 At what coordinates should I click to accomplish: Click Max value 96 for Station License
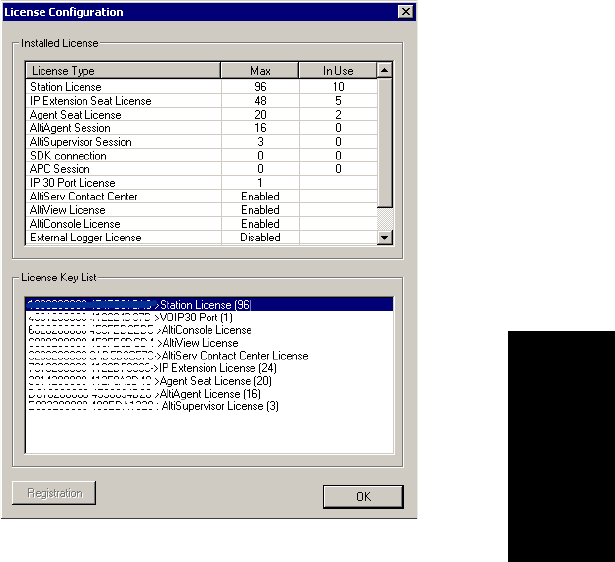click(260, 87)
